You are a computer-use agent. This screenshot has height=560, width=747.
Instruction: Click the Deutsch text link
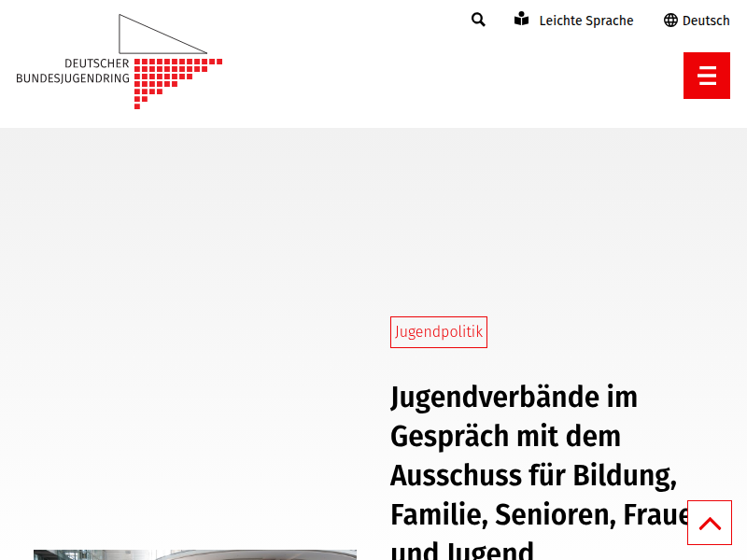click(706, 20)
